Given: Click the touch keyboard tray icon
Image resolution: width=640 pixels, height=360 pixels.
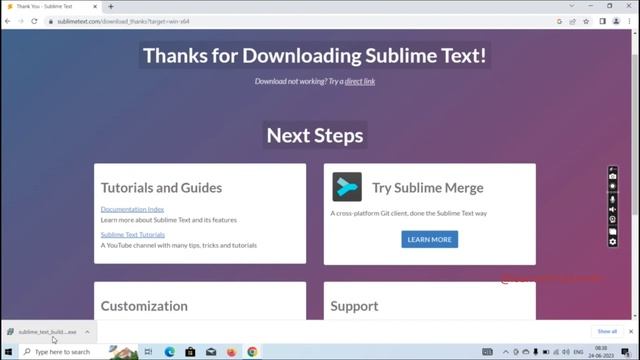Looking at the screenshot, I should pyautogui.click(x=487, y=352).
